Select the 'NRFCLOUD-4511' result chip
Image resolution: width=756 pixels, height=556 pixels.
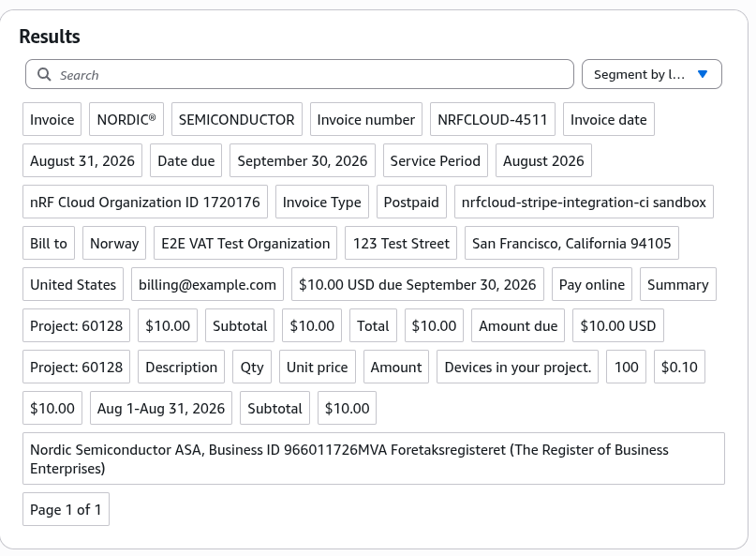492,119
